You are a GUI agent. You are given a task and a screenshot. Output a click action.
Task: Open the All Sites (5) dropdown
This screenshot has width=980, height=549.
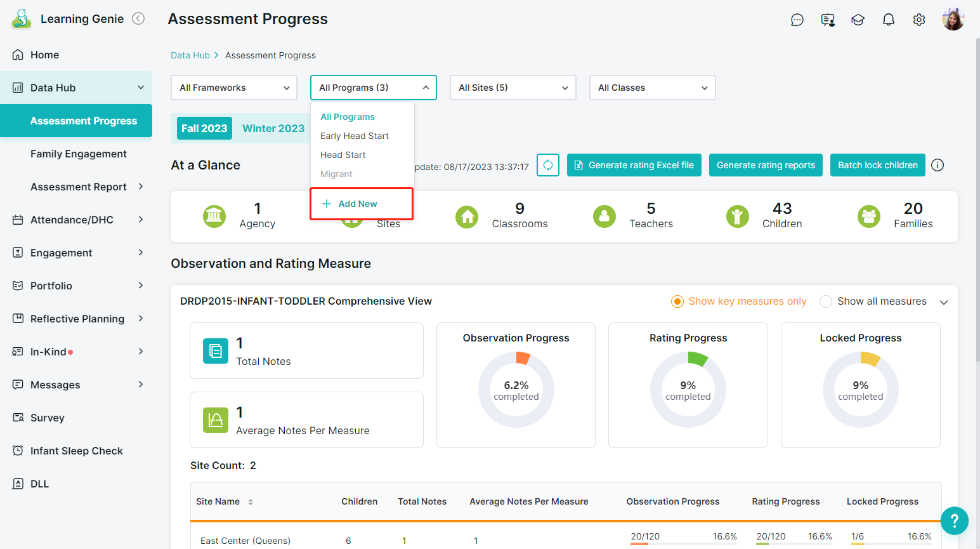(x=513, y=88)
